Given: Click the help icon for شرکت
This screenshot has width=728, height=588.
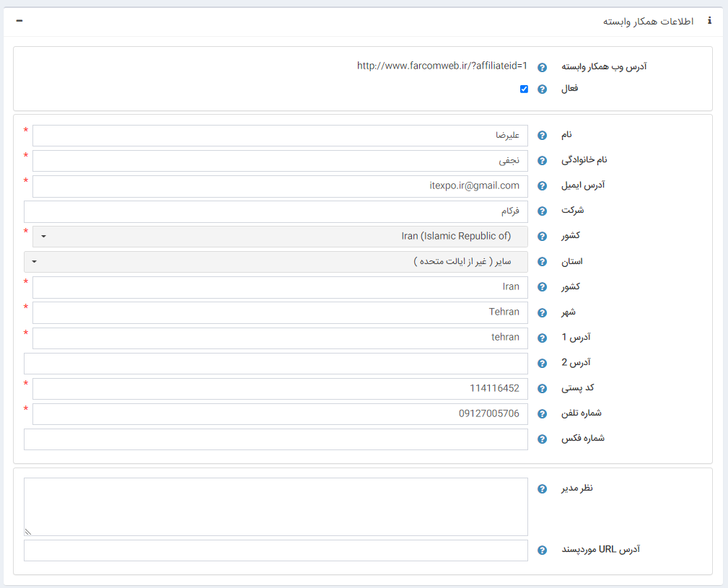Looking at the screenshot, I should coord(543,211).
